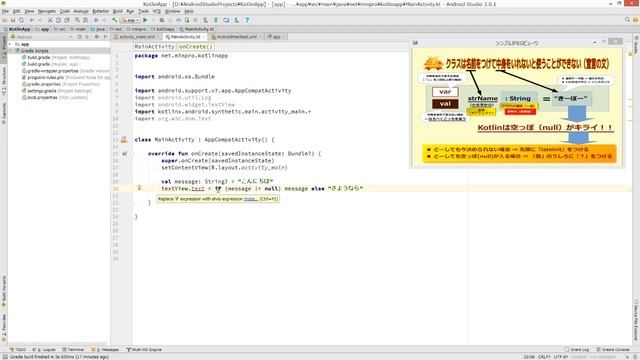
Task: Toggle the Gradle side panel tab
Action: (x=636, y=44)
